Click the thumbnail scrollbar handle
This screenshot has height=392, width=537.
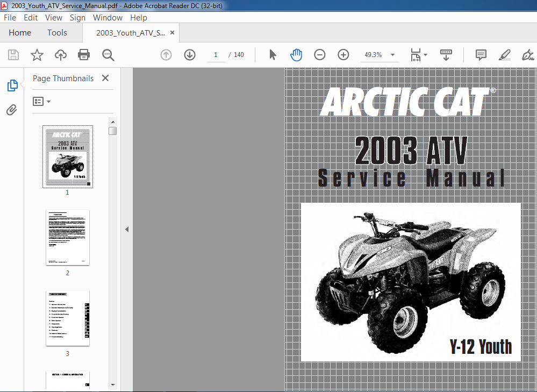(x=113, y=131)
